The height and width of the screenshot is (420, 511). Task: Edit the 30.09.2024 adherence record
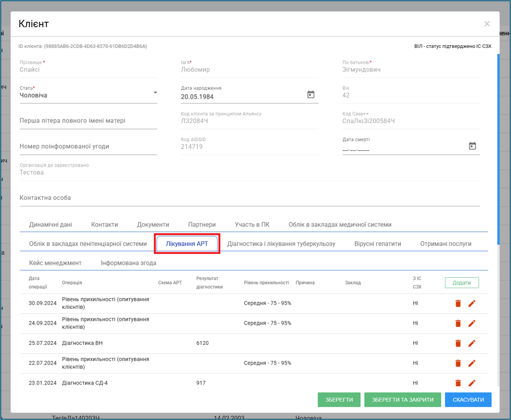point(472,303)
